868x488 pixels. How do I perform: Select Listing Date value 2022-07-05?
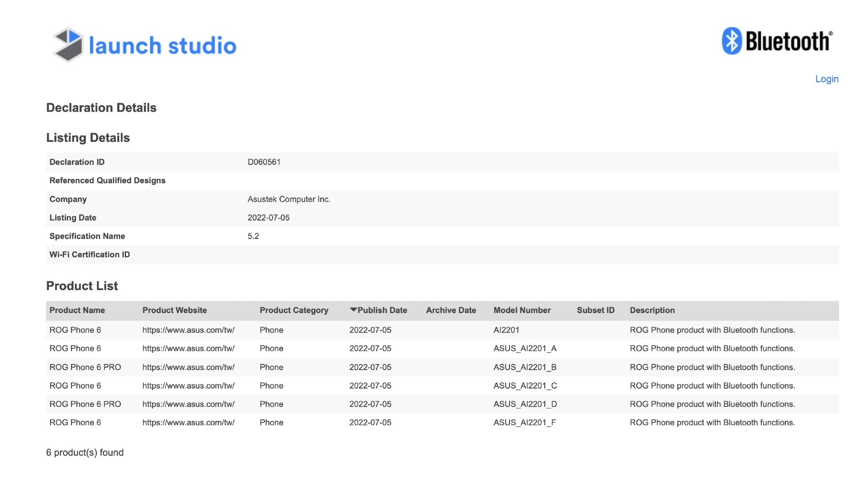click(x=269, y=218)
